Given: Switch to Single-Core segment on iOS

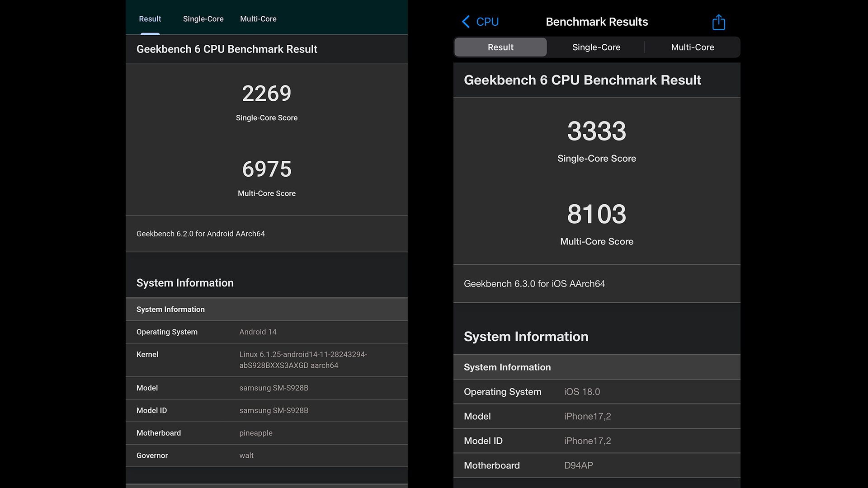Looking at the screenshot, I should [x=596, y=47].
